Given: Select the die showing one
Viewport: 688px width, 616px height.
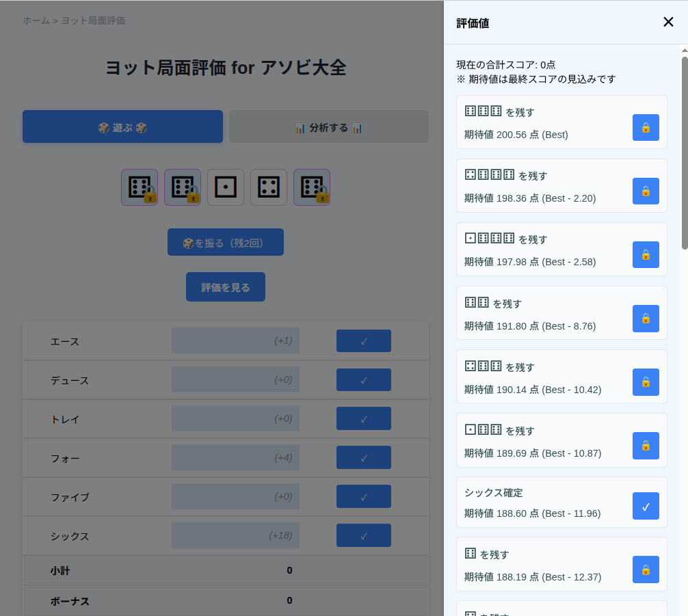Looking at the screenshot, I should click(226, 187).
